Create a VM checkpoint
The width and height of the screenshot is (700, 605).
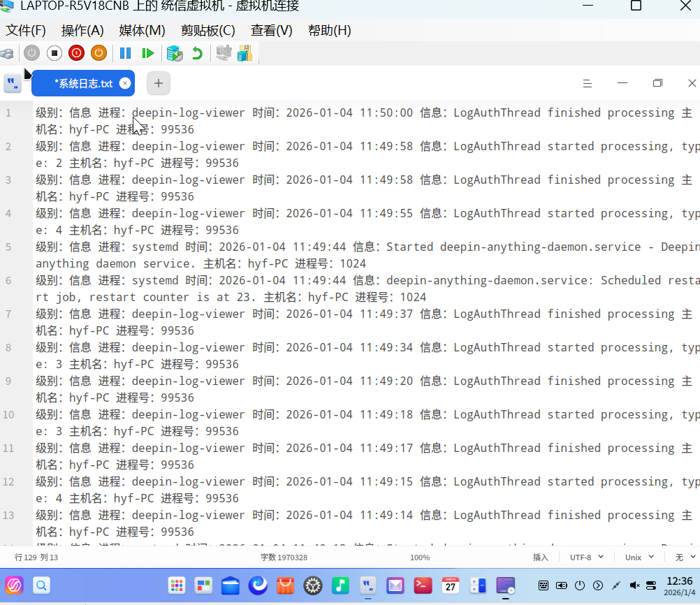175,53
